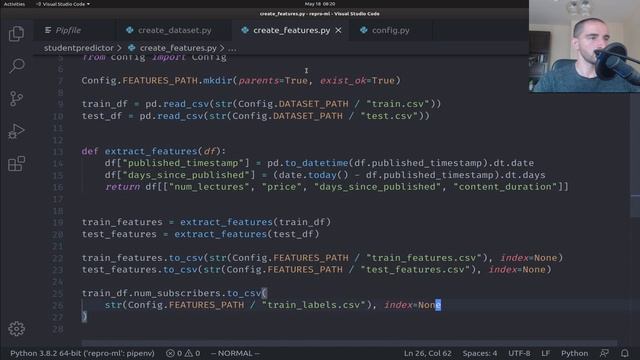Change indentation via Spaces: 4
Image resolution: width=640 pixels, height=360 pixels.
(x=480, y=353)
